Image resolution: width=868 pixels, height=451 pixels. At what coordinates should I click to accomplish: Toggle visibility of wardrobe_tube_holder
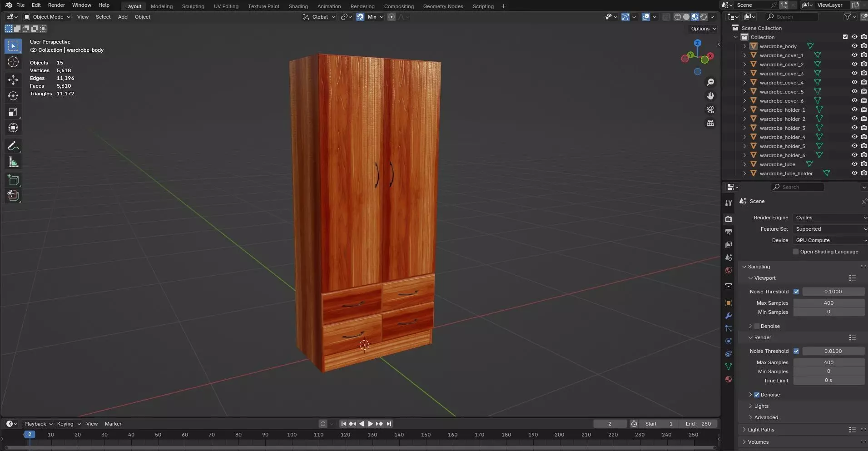coord(854,173)
